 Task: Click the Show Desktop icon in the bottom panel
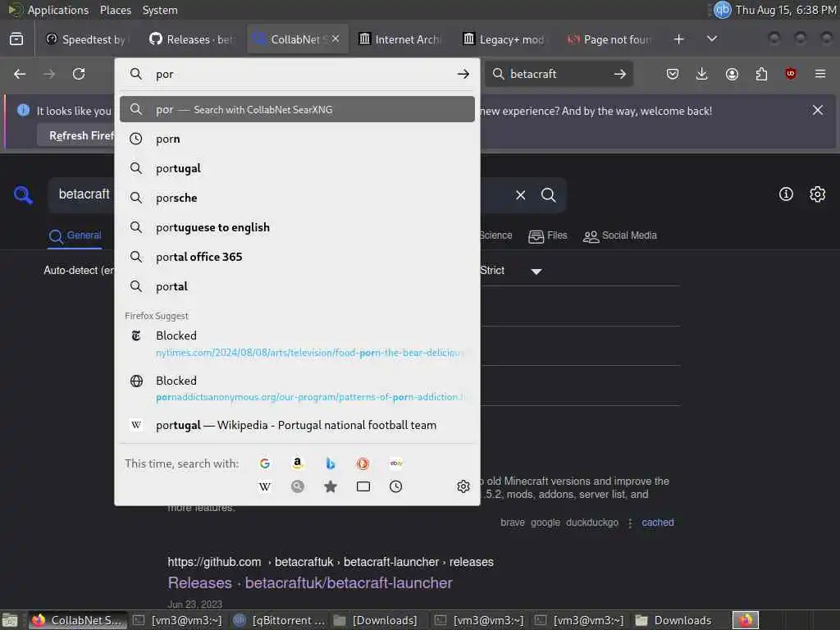pos(10,620)
